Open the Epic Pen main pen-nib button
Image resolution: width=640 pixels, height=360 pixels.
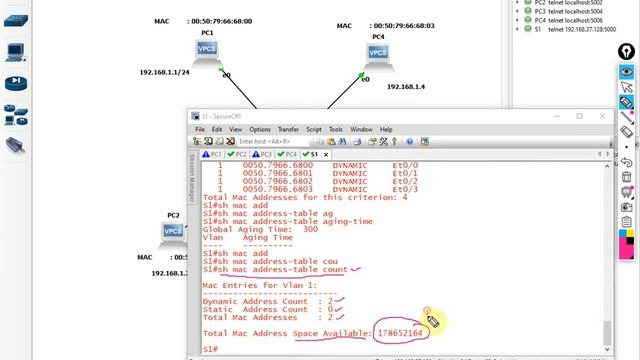pyautogui.click(x=626, y=52)
